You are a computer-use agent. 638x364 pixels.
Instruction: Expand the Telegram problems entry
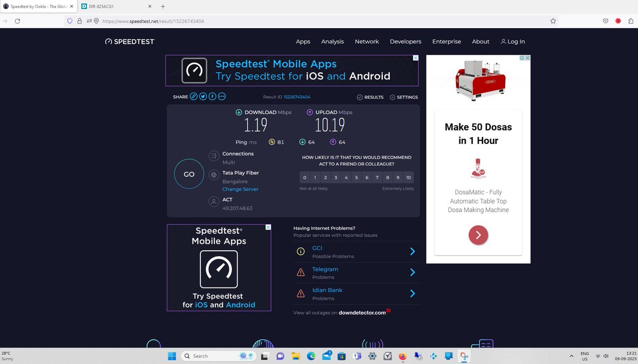[412, 272]
